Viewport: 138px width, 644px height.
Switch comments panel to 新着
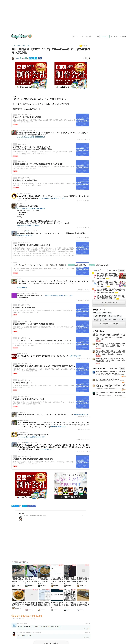click(123, 369)
